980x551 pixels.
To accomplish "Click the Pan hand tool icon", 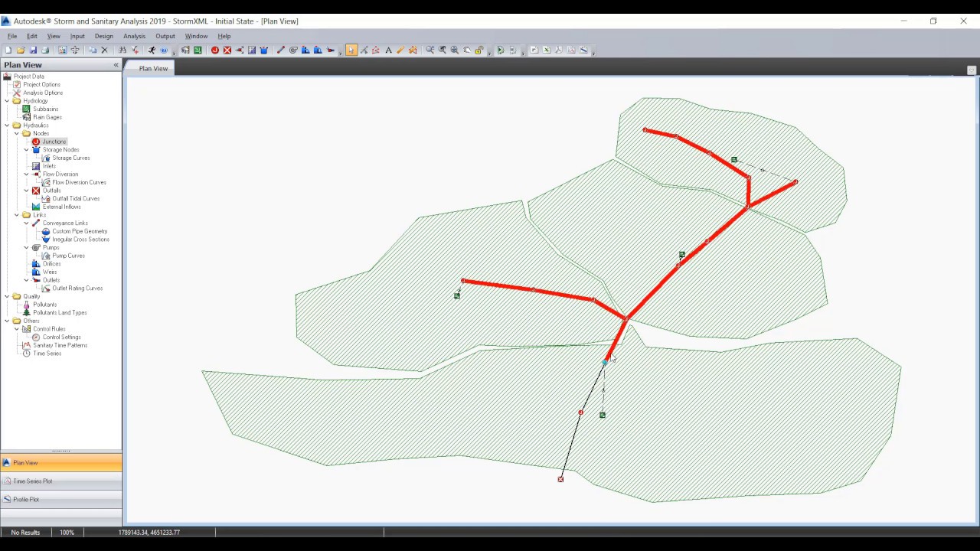I will coord(467,51).
